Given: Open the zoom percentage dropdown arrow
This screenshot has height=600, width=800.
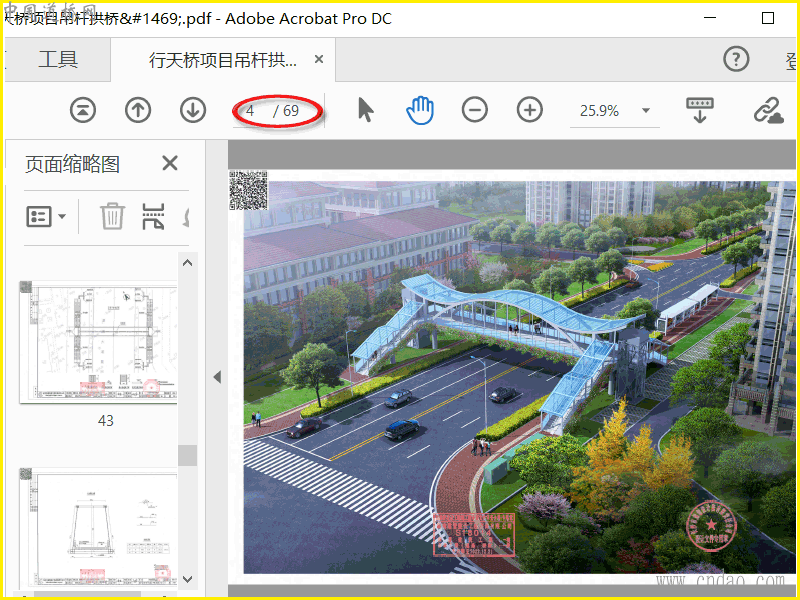Looking at the screenshot, I should pyautogui.click(x=646, y=111).
